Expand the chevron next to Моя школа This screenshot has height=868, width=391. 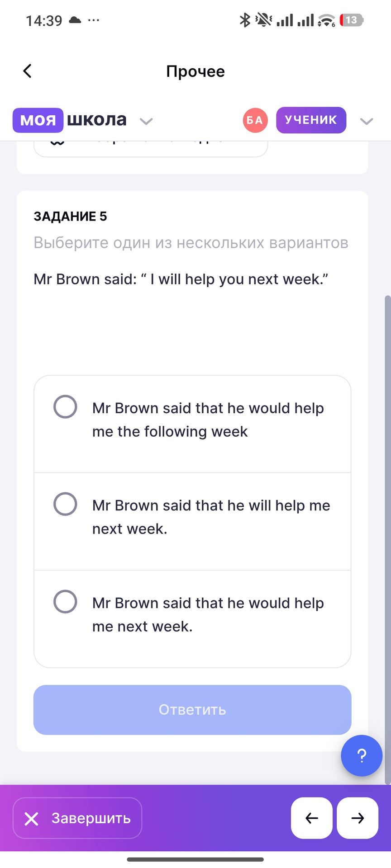[146, 121]
